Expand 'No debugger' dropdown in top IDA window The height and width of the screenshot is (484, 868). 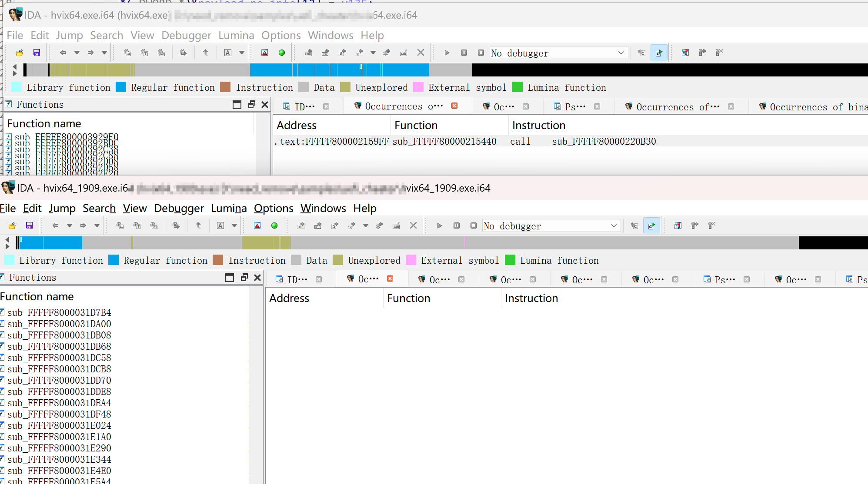pyautogui.click(x=621, y=53)
